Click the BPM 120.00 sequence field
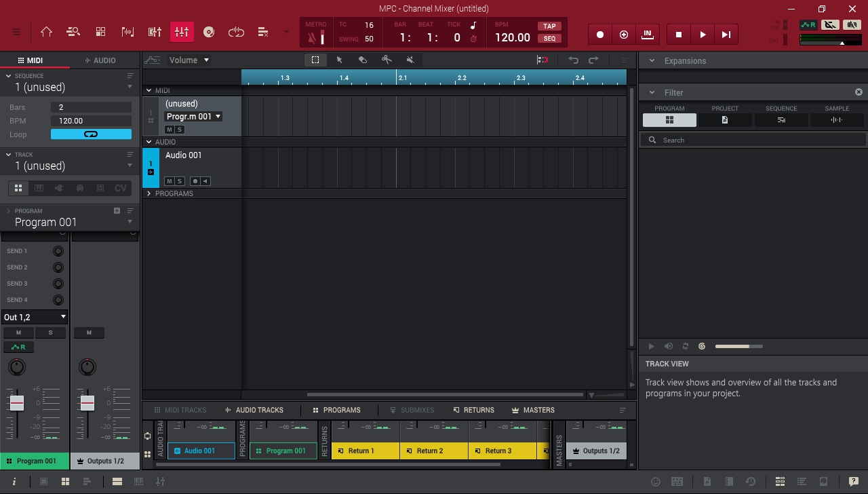This screenshot has height=494, width=868. pyautogui.click(x=91, y=121)
